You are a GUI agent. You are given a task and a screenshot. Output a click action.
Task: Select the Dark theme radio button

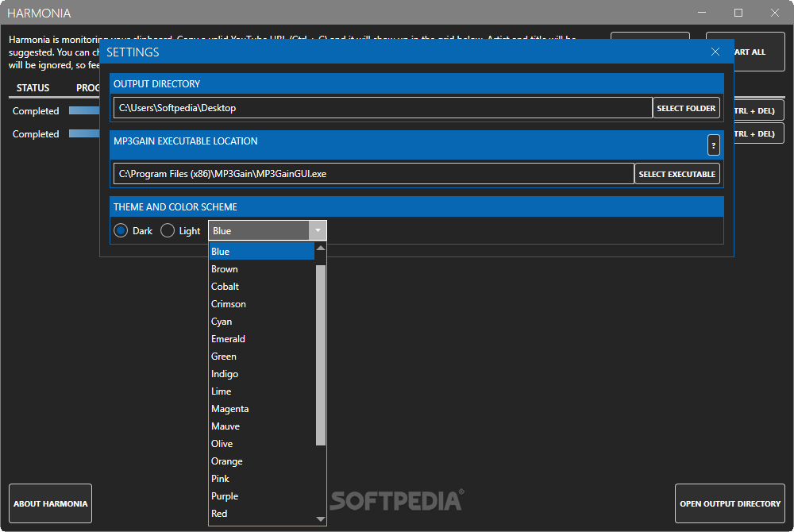click(121, 231)
